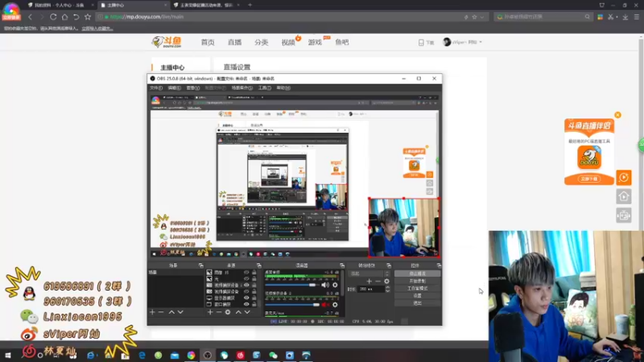Open transition properties gear icon
Viewport: 644px width, 362px height.
click(386, 281)
